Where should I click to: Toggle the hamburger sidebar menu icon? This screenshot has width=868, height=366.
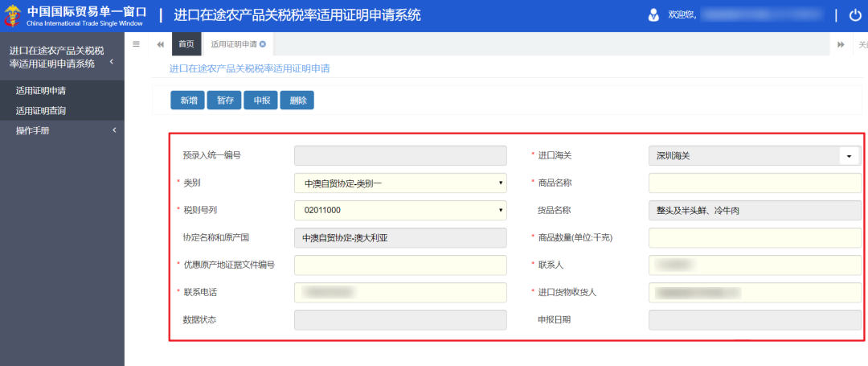point(136,44)
